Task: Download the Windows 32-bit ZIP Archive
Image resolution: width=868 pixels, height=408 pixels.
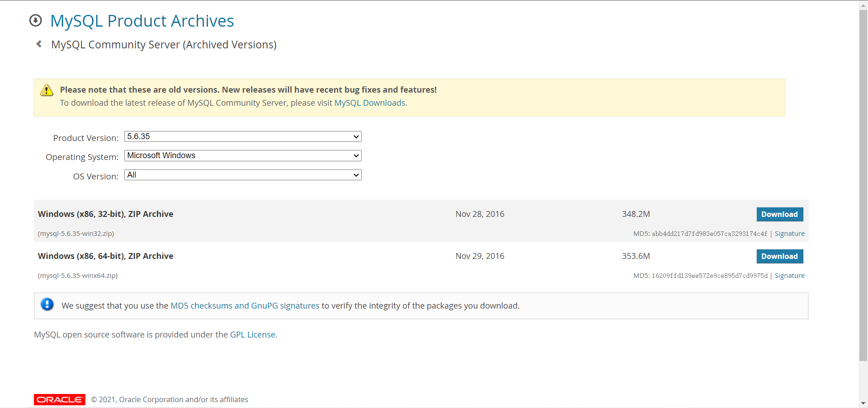Action: (x=780, y=214)
